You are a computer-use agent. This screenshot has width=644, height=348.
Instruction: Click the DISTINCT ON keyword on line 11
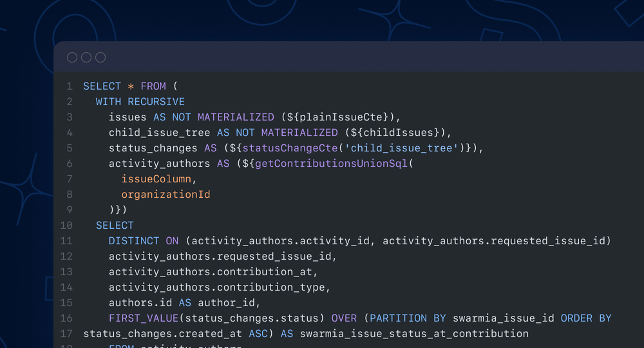[x=144, y=241]
